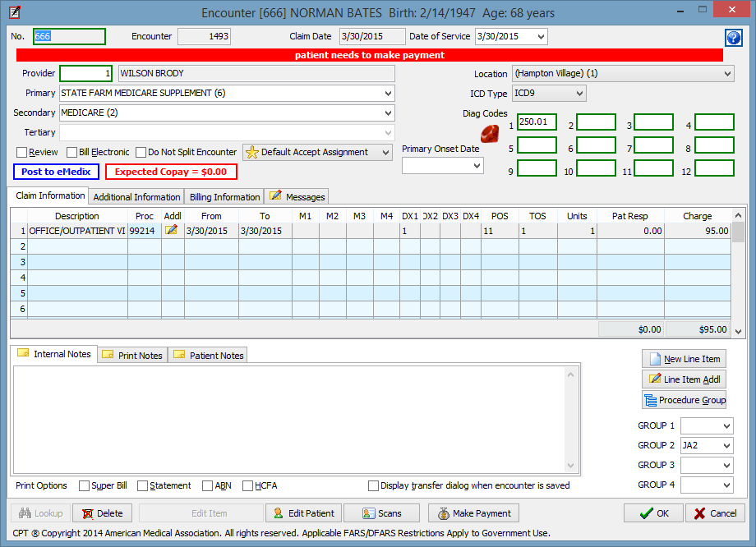Tick the Review checkbox
Screen dimensions: 756x547
21,152
